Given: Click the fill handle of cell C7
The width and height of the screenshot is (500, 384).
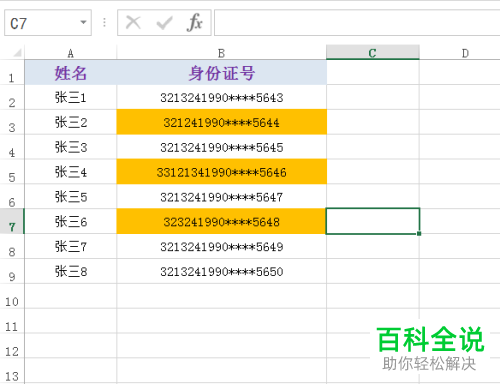Looking at the screenshot, I should 419,234.
